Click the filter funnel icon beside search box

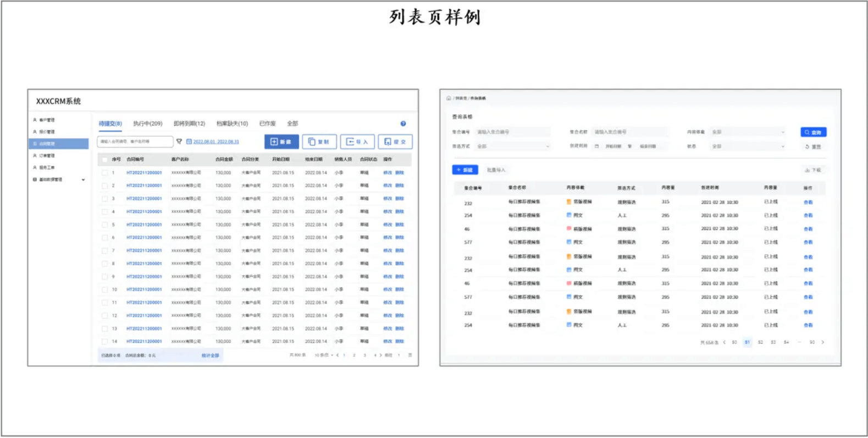(179, 141)
